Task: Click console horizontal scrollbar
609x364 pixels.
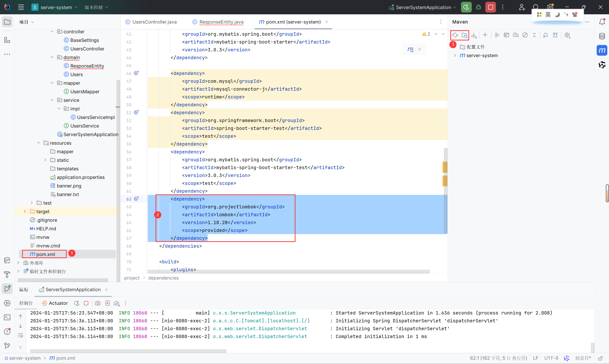Action: pos(128,351)
